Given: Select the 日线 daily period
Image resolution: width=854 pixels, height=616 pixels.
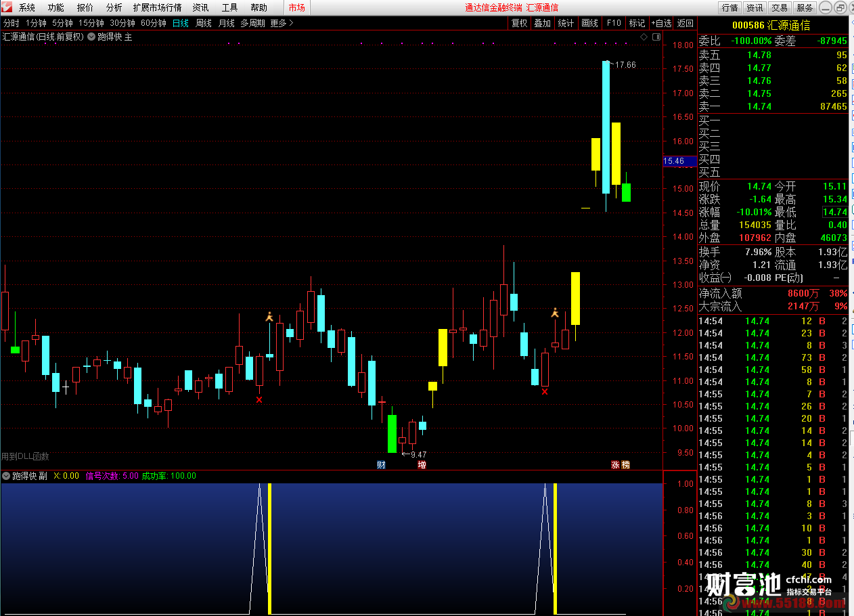Looking at the screenshot, I should pos(181,23).
